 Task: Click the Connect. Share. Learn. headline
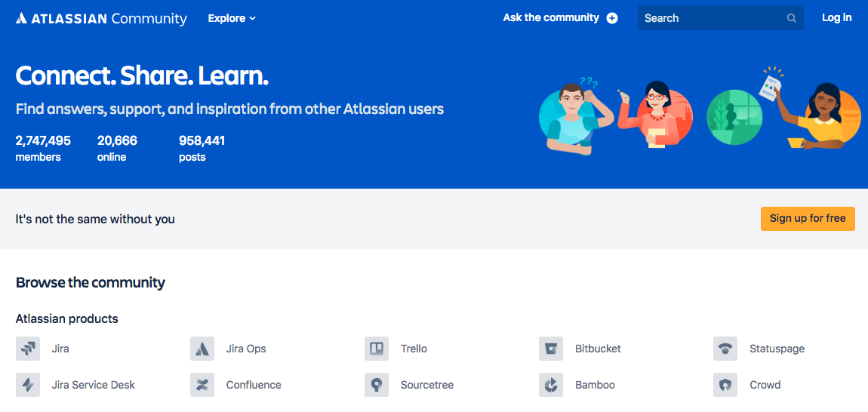click(142, 76)
